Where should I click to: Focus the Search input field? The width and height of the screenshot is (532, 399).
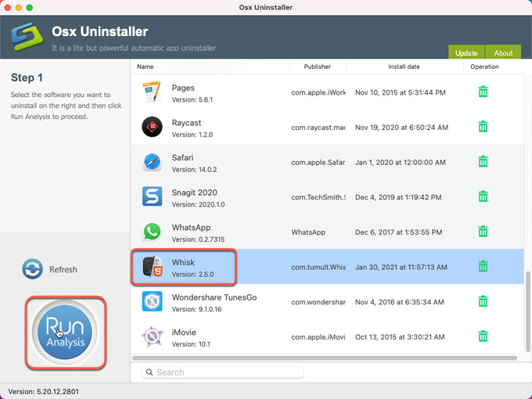[x=222, y=372]
